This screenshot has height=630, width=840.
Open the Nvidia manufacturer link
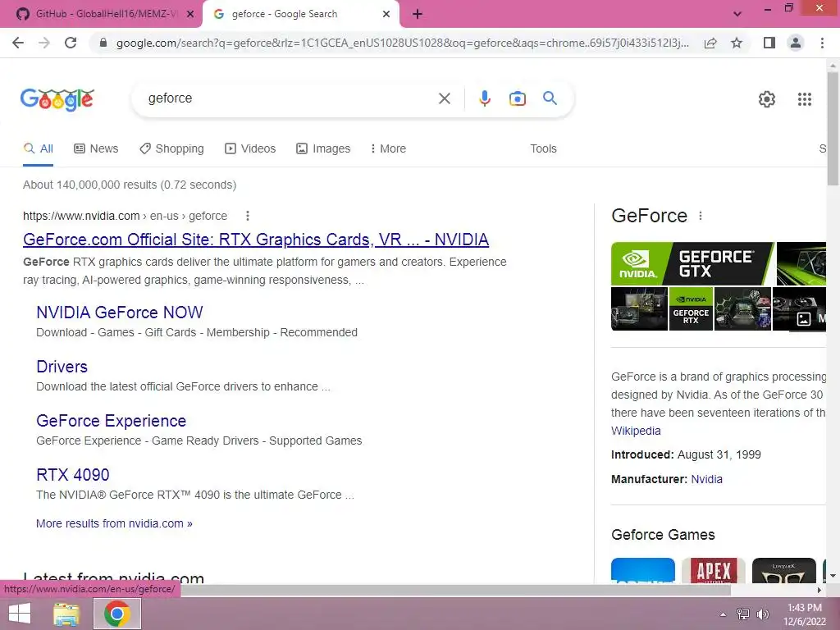(706, 479)
